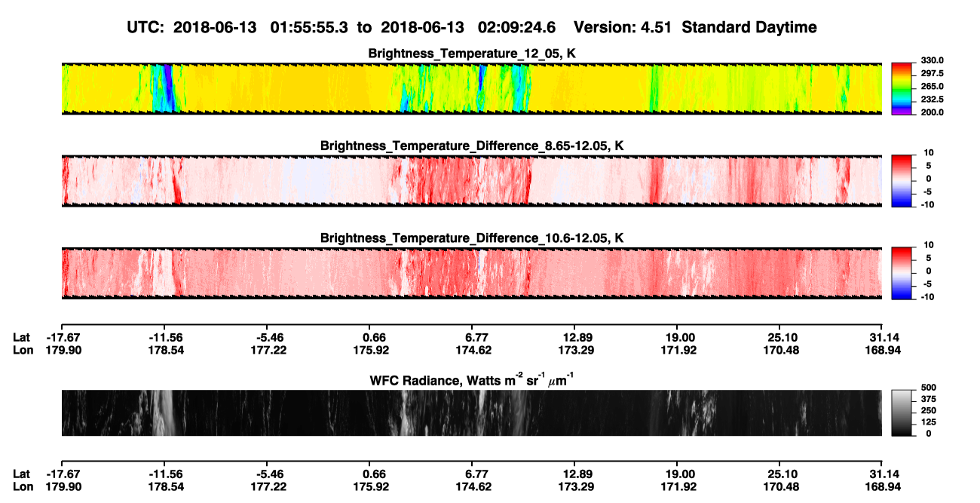Screen dimensions: 980x503
Task: Click the '10' tick of 8.65-12.05 colorbar
Action: coord(927,152)
